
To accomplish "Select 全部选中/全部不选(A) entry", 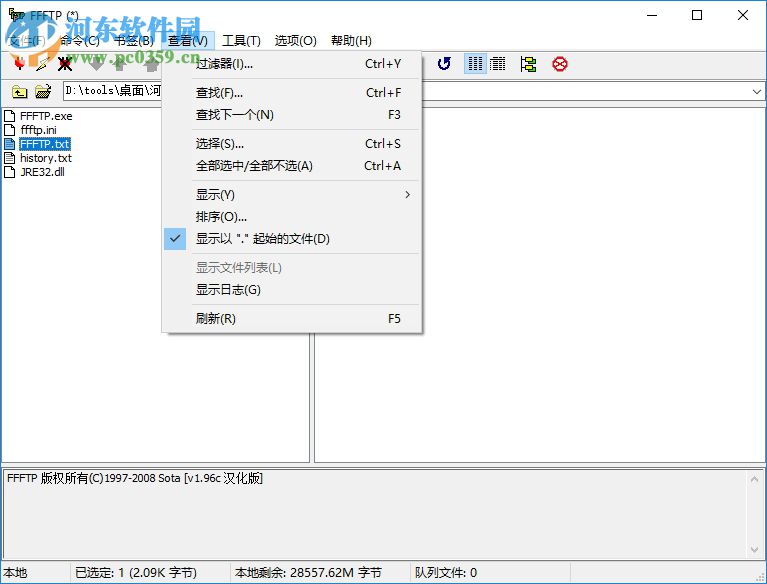I will click(293, 166).
